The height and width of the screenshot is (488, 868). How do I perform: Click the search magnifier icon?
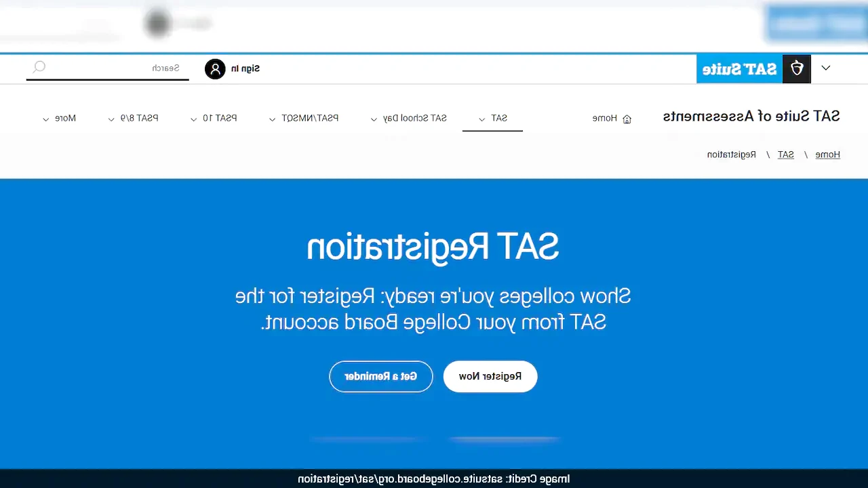pyautogui.click(x=39, y=67)
